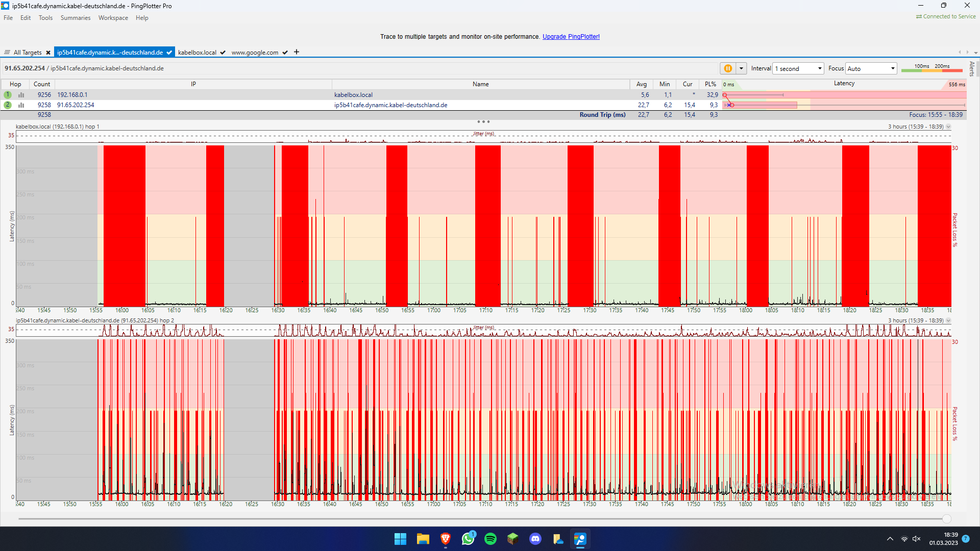
Task: Close the All Targets tab
Action: (x=48, y=53)
